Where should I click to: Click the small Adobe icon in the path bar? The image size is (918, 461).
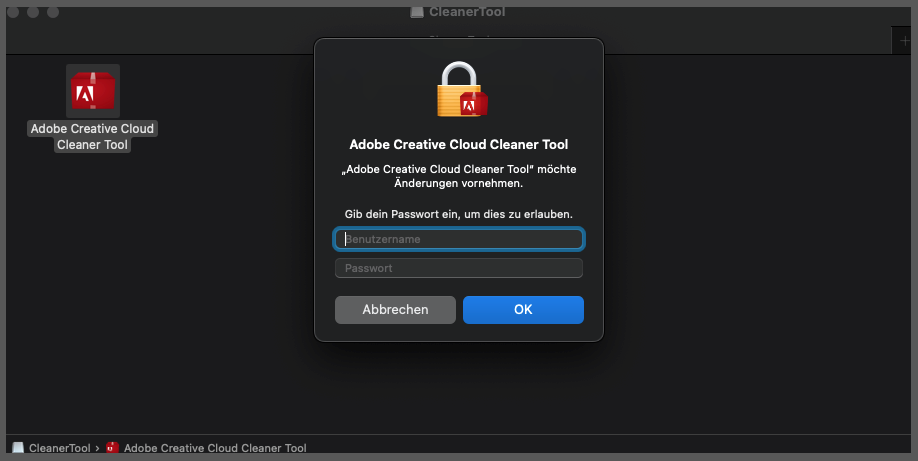click(113, 448)
